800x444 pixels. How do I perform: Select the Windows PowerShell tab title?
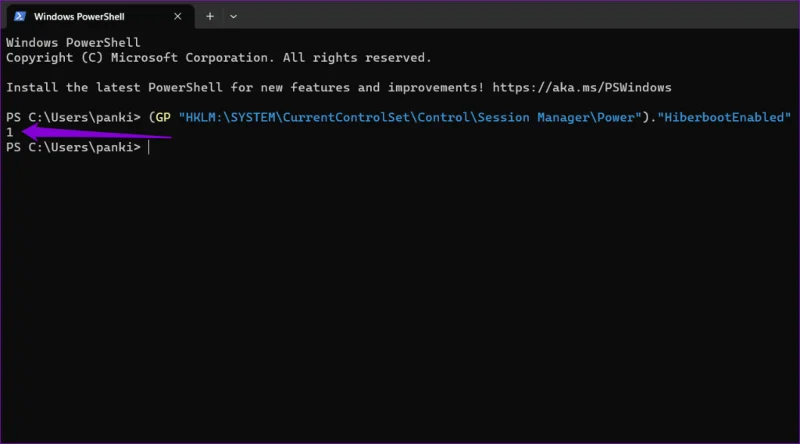(79, 16)
